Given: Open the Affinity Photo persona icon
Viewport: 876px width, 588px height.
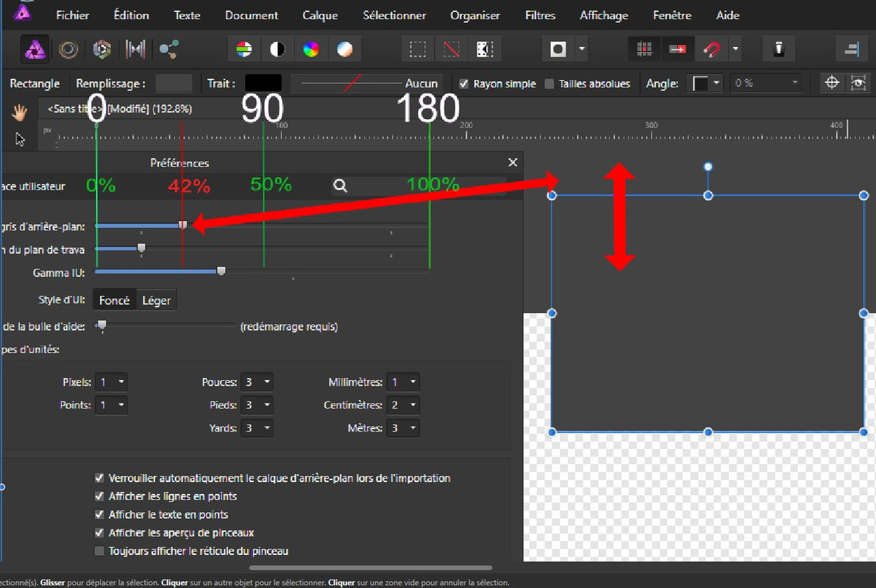Looking at the screenshot, I should coord(35,50).
